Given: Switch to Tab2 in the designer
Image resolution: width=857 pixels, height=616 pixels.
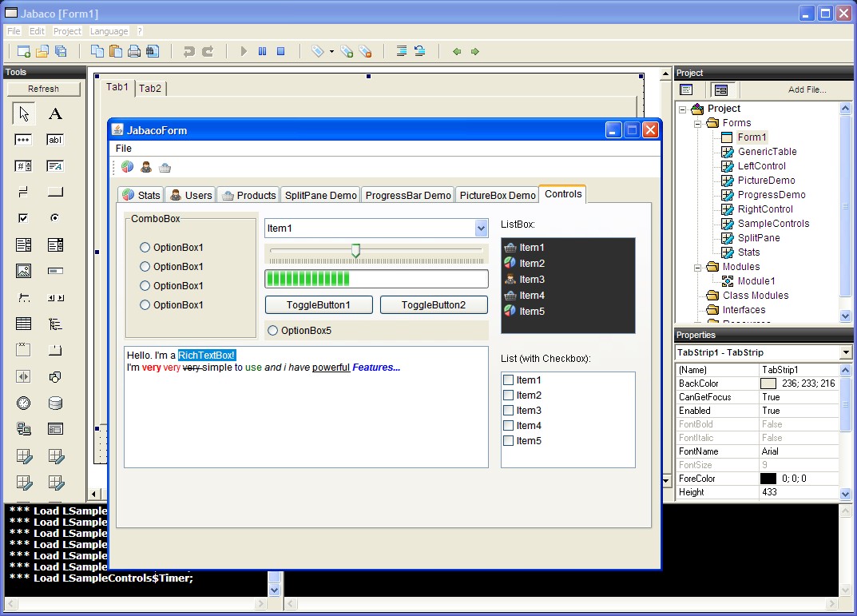Looking at the screenshot, I should 150,88.
